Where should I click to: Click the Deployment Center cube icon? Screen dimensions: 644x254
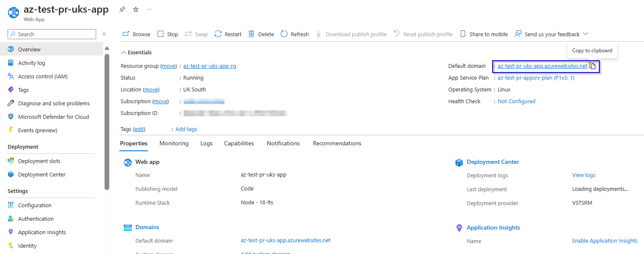point(459,162)
